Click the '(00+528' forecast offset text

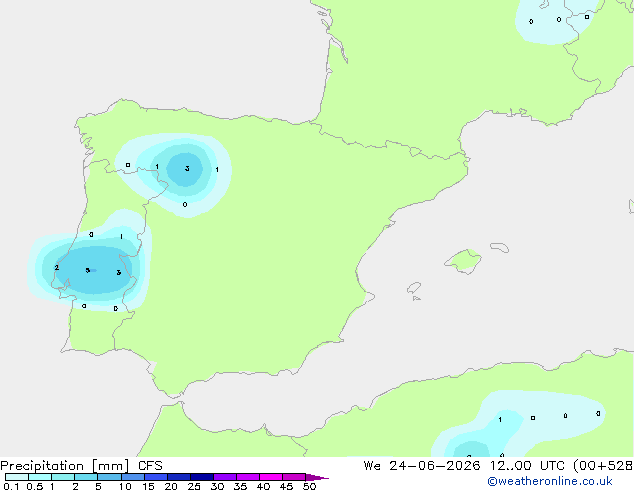[603, 466]
